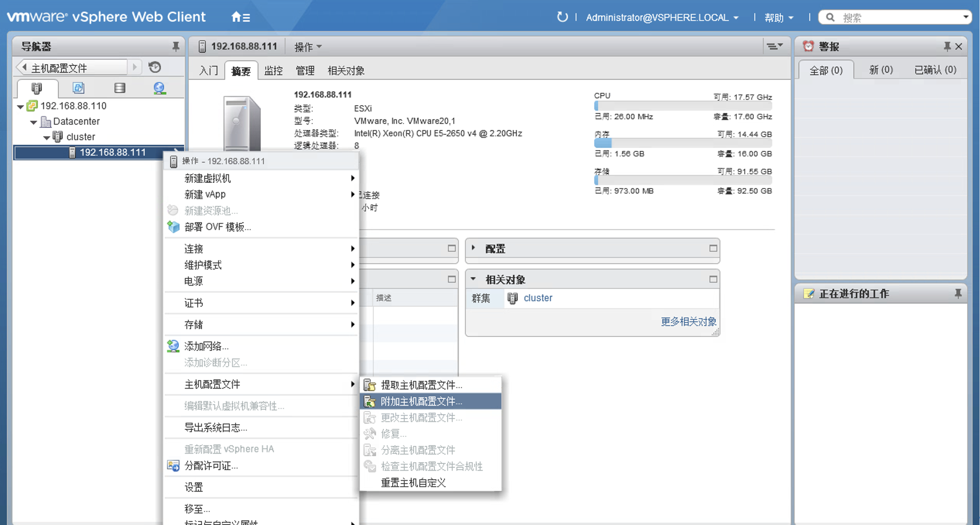
Task: Open the 入门 tab
Action: (209, 70)
